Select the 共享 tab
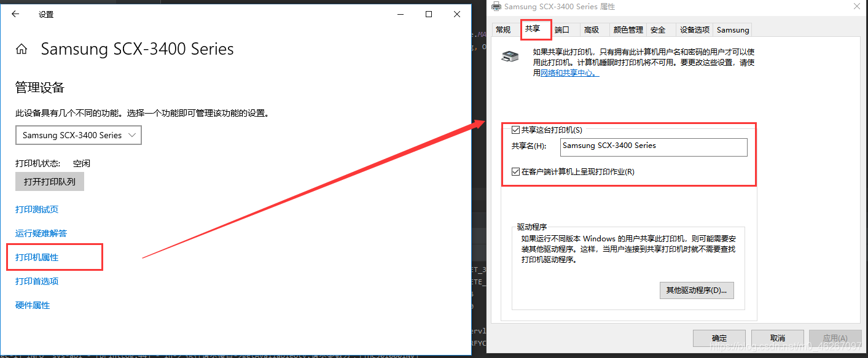Screen dimensions: 868x358 coord(532,29)
